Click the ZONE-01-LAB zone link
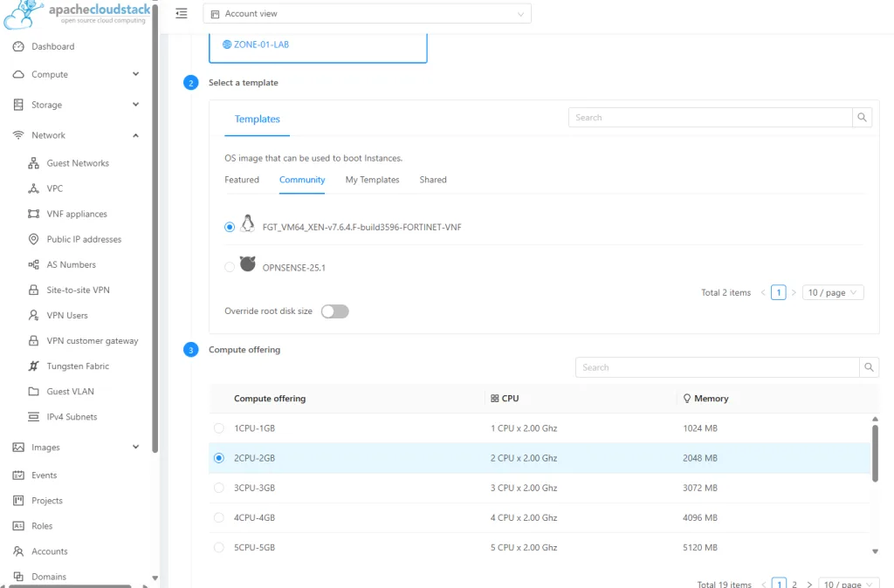Image resolution: width=894 pixels, height=588 pixels. 260,44
